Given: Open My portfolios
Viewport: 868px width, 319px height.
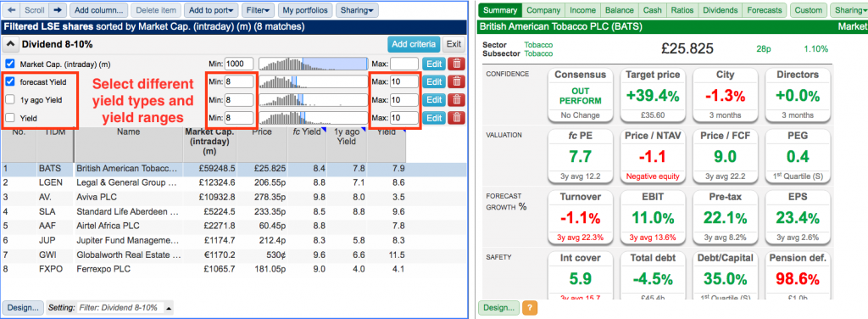Looking at the screenshot, I should click(x=305, y=10).
